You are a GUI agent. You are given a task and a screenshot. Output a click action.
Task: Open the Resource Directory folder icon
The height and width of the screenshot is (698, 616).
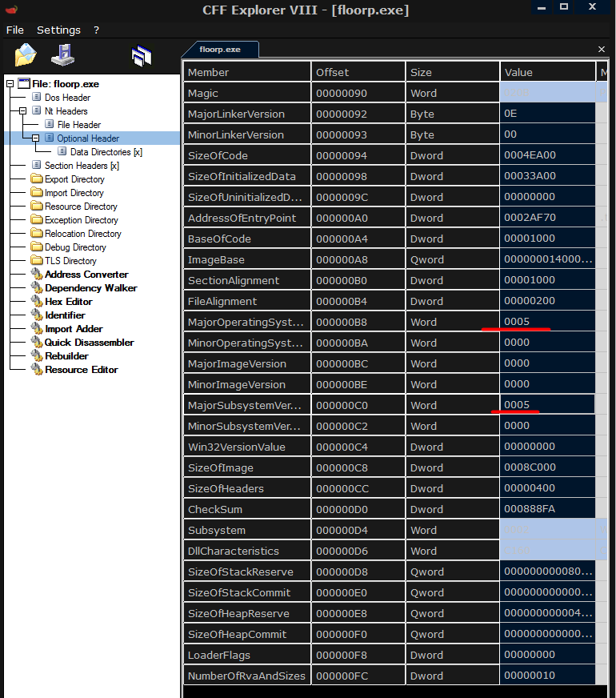point(37,206)
